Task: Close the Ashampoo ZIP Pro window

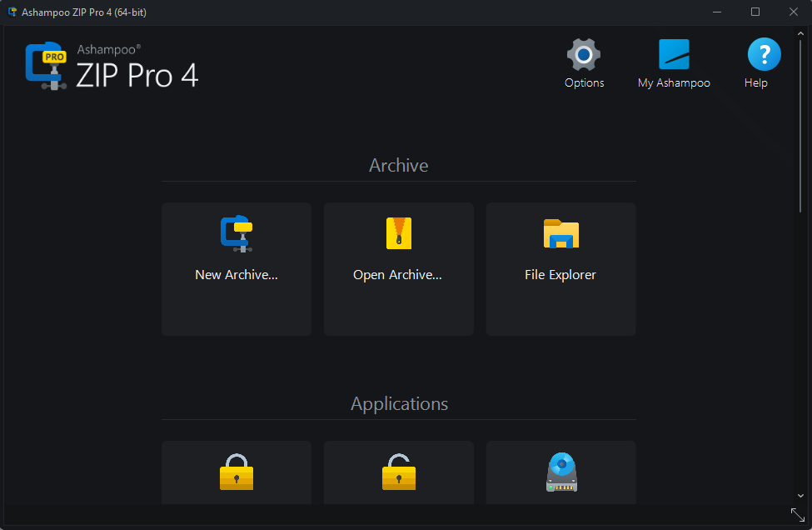Action: pos(794,12)
